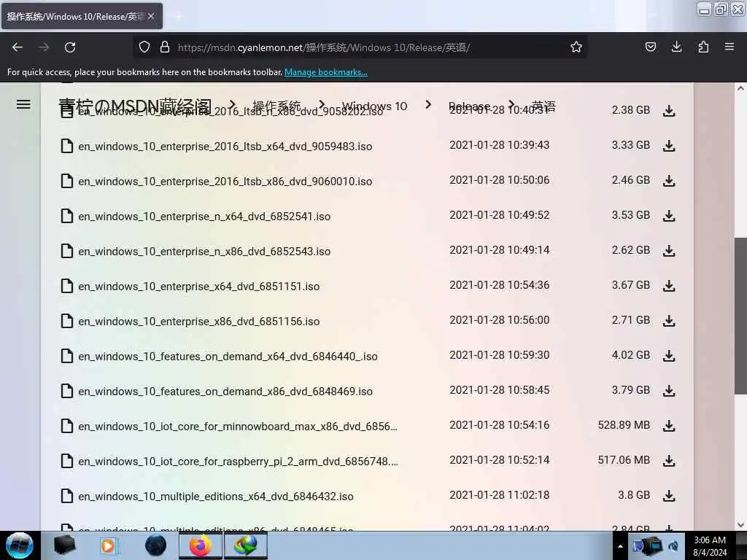Open en_windows_10_features_on_demand_x86_dvd_6848469.iso
Image resolution: width=747 pixels, height=560 pixels.
225,392
